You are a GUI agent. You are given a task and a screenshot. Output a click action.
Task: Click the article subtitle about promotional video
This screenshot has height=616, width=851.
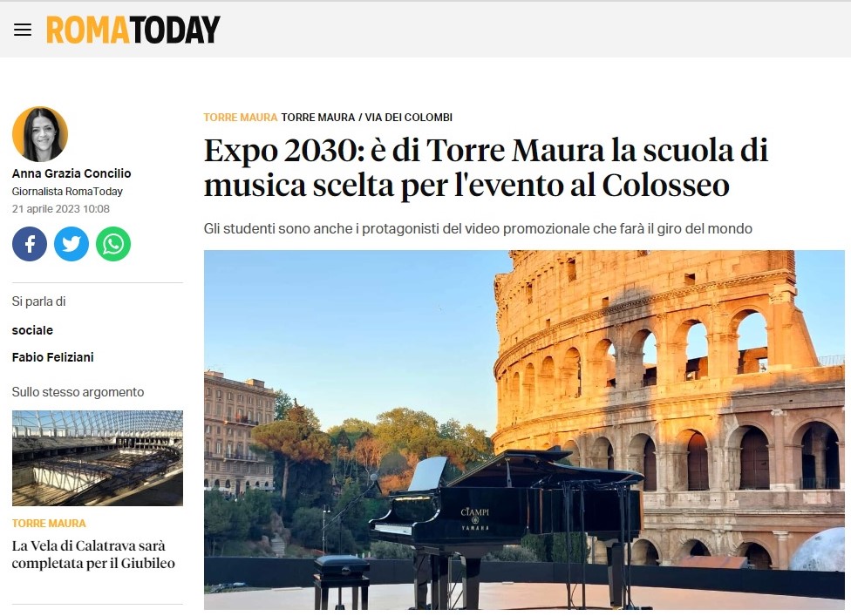point(478,229)
